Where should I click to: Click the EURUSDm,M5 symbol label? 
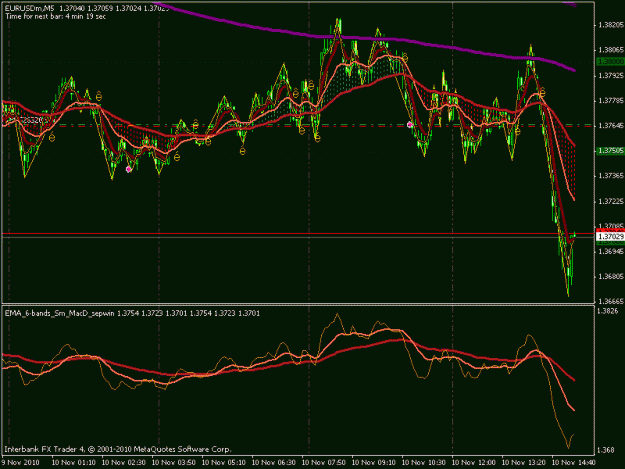[29, 8]
